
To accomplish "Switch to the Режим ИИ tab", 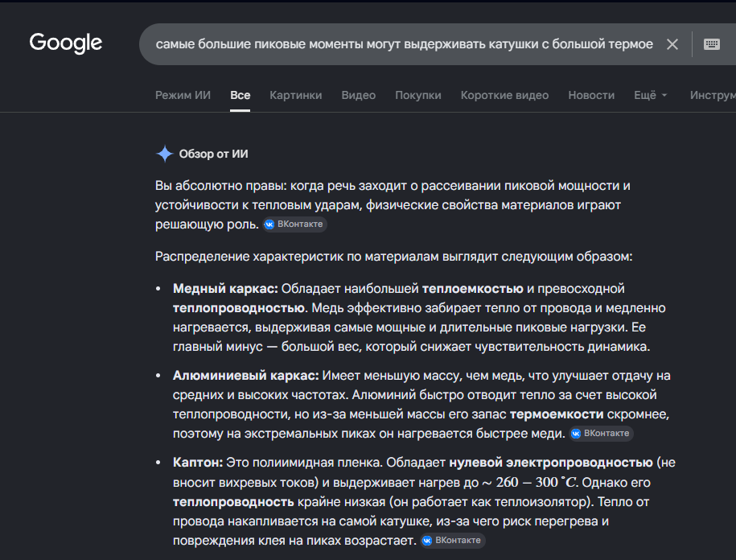I will coord(183,95).
